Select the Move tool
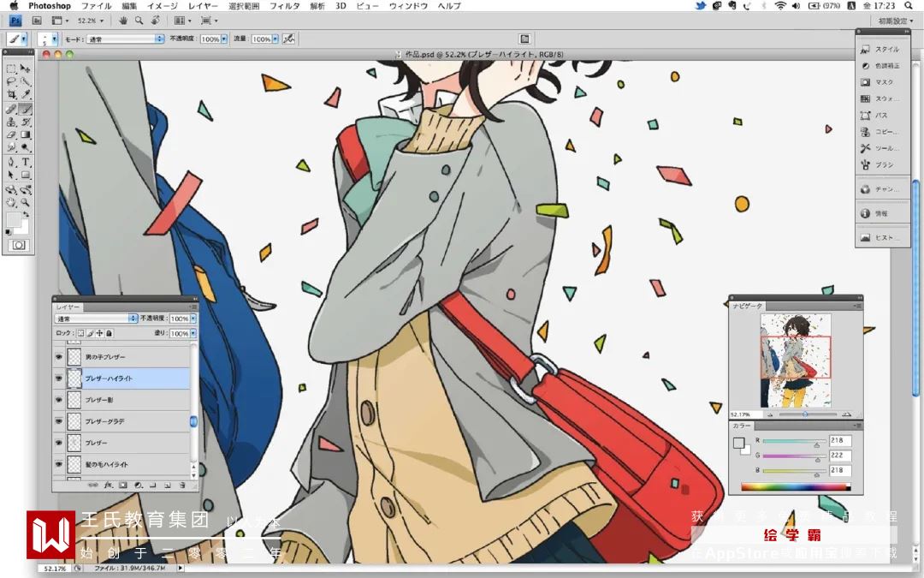 [x=26, y=69]
